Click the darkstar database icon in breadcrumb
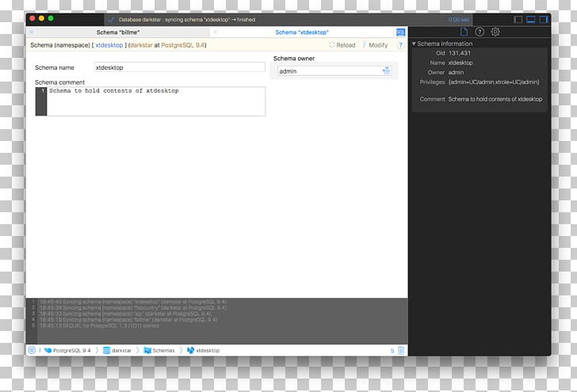 [106, 351]
